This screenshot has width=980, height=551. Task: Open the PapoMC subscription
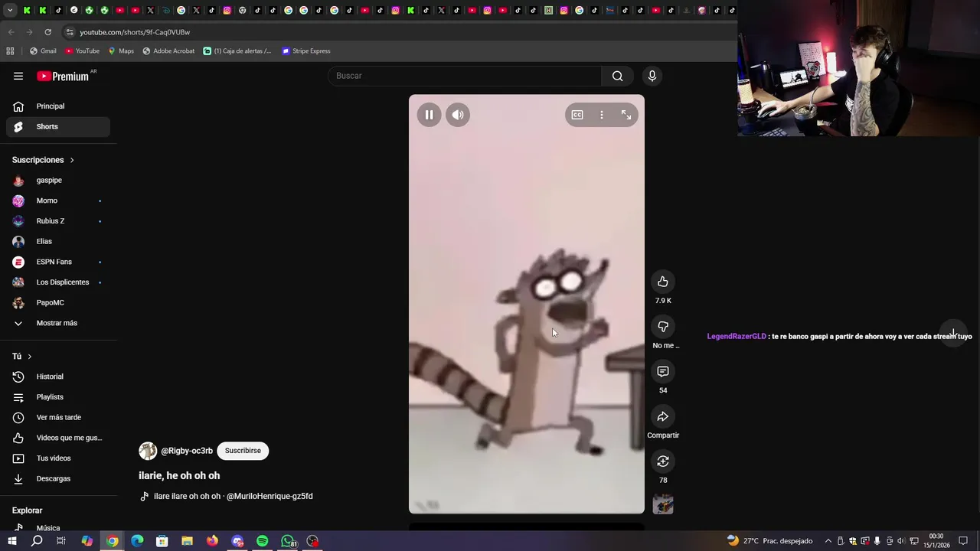[x=58, y=303]
